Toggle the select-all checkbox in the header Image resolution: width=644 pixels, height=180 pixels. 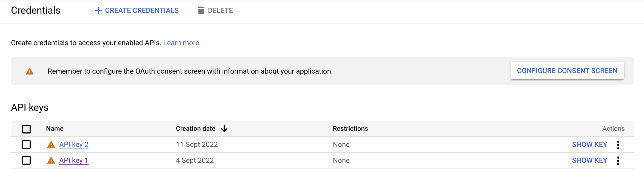26,129
